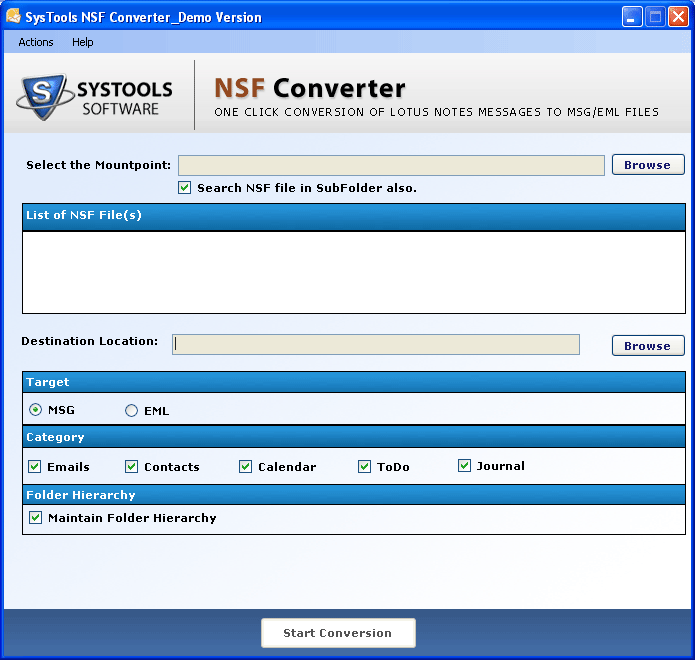
Task: Click the List of NSF File(s) header
Action: 354,217
